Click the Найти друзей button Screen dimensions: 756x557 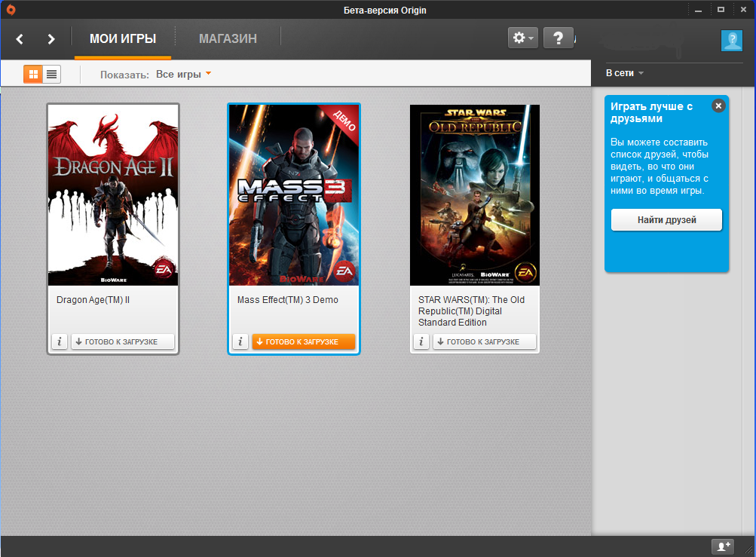point(667,220)
